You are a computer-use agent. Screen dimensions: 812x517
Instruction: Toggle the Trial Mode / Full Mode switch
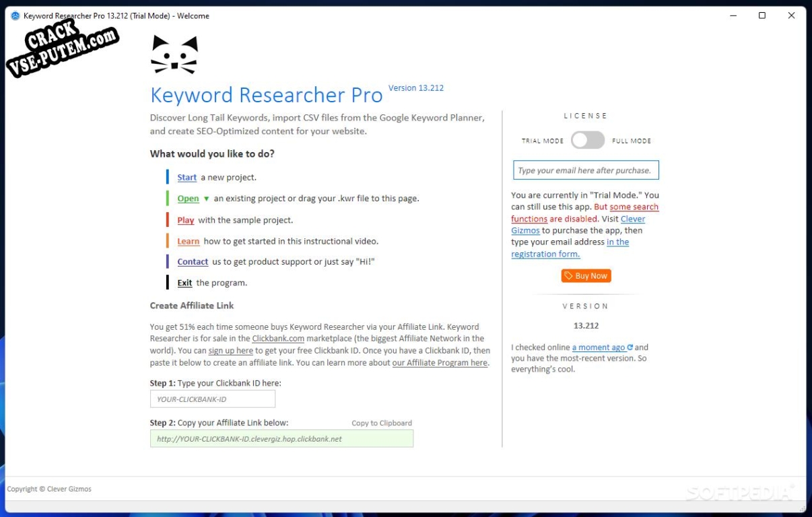(x=588, y=140)
